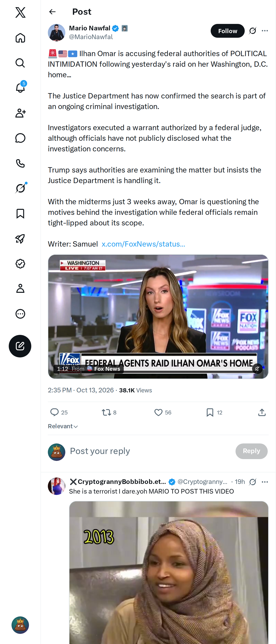276x644 pixels.
Task: Open the More circle menu in sidebar
Action: click(x=20, y=314)
